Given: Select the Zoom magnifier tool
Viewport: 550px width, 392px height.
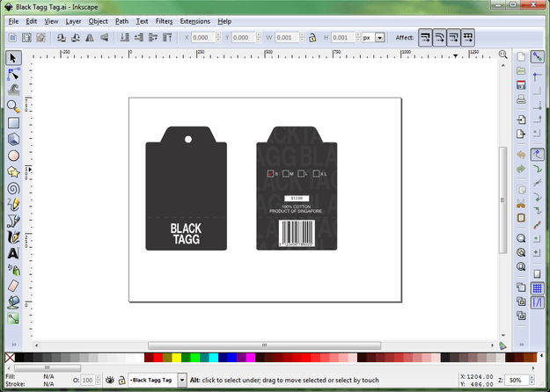Looking at the screenshot, I should tap(13, 106).
